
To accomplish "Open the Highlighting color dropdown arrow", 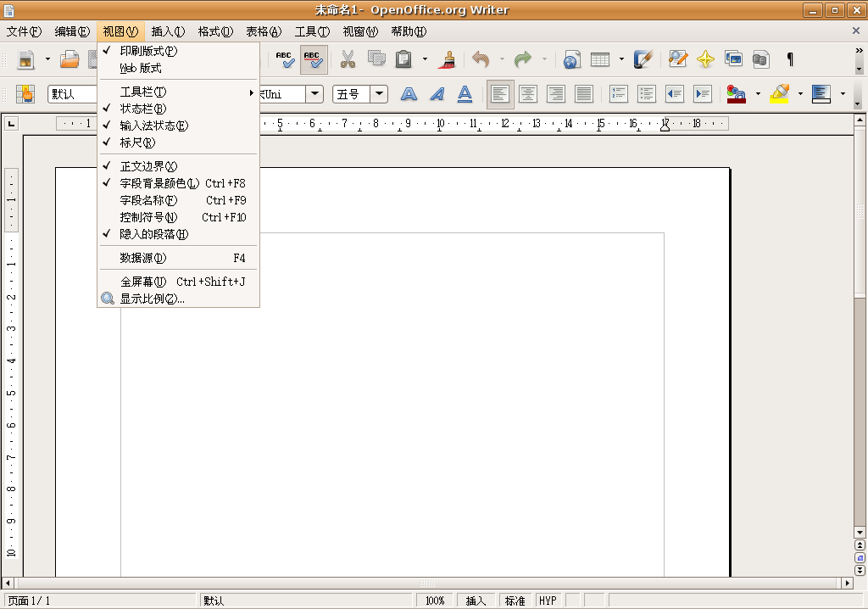I will click(x=800, y=94).
